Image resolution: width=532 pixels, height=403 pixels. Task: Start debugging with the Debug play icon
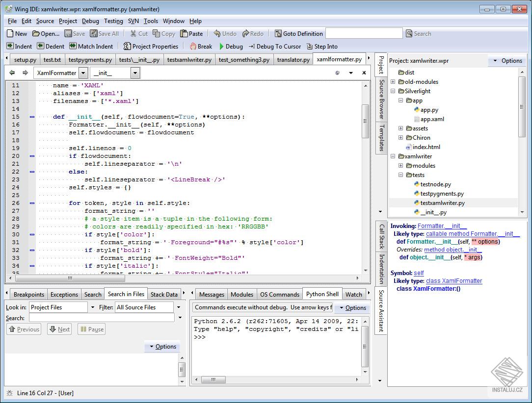[222, 47]
